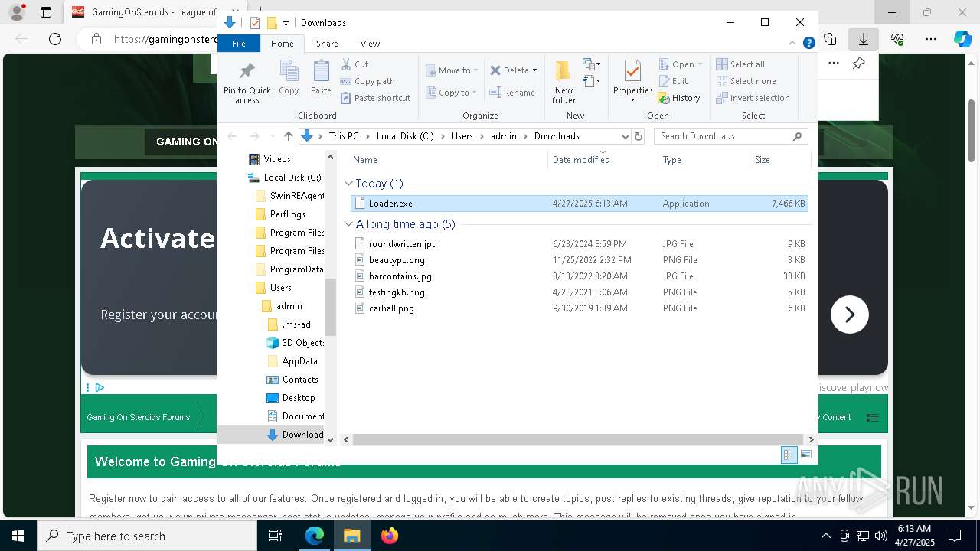This screenshot has width=980, height=551.
Task: Click the Copy ribbon icon
Action: click(289, 78)
